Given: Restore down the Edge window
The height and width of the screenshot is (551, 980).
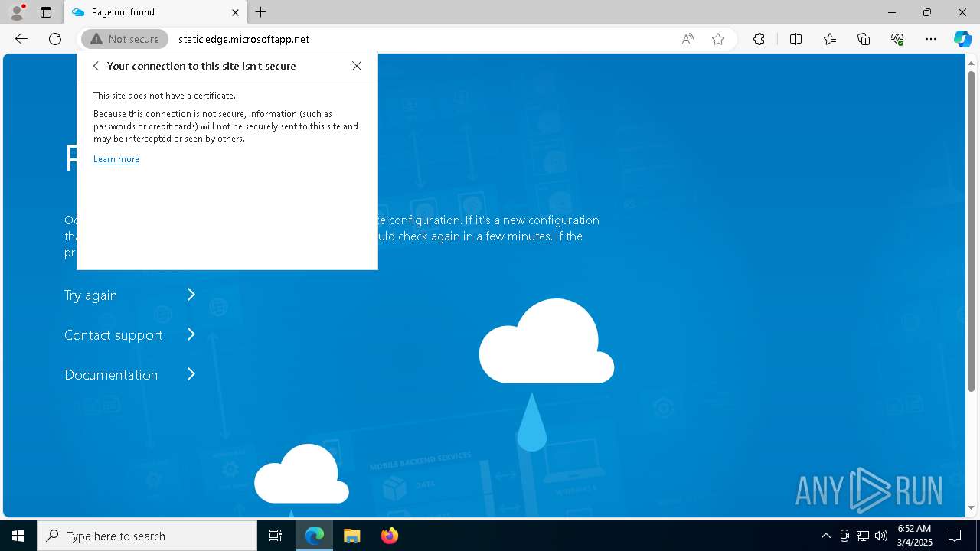Looking at the screenshot, I should tap(927, 12).
